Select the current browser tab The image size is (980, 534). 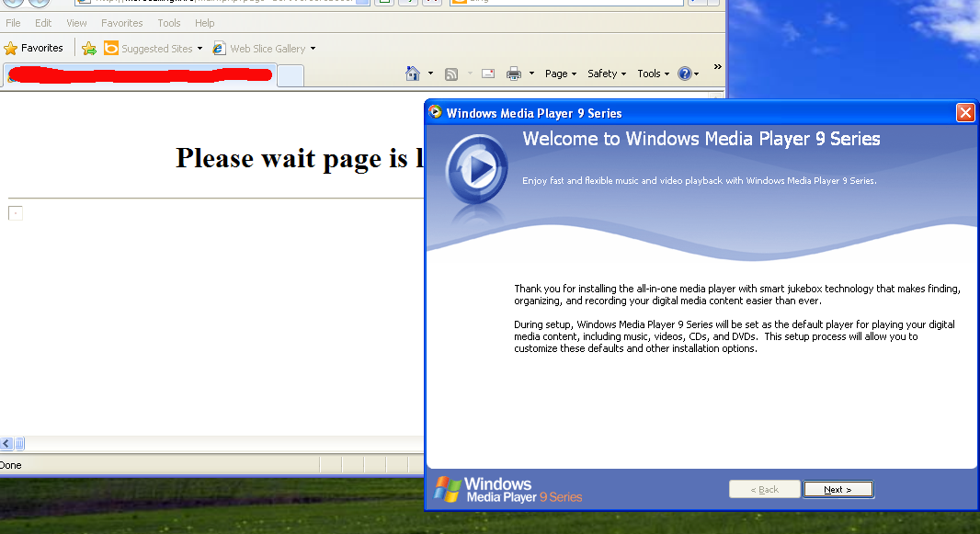point(140,75)
